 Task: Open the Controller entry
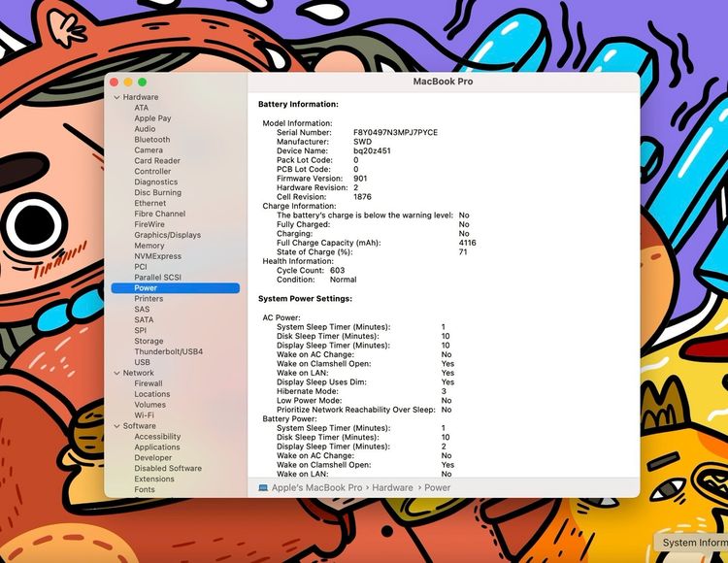coord(152,171)
